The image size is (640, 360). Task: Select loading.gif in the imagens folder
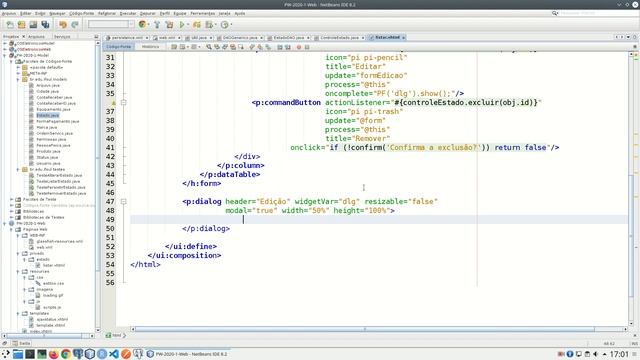point(53,295)
